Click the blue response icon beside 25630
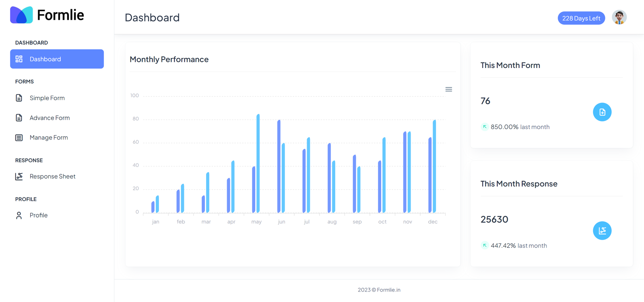 [x=602, y=231]
